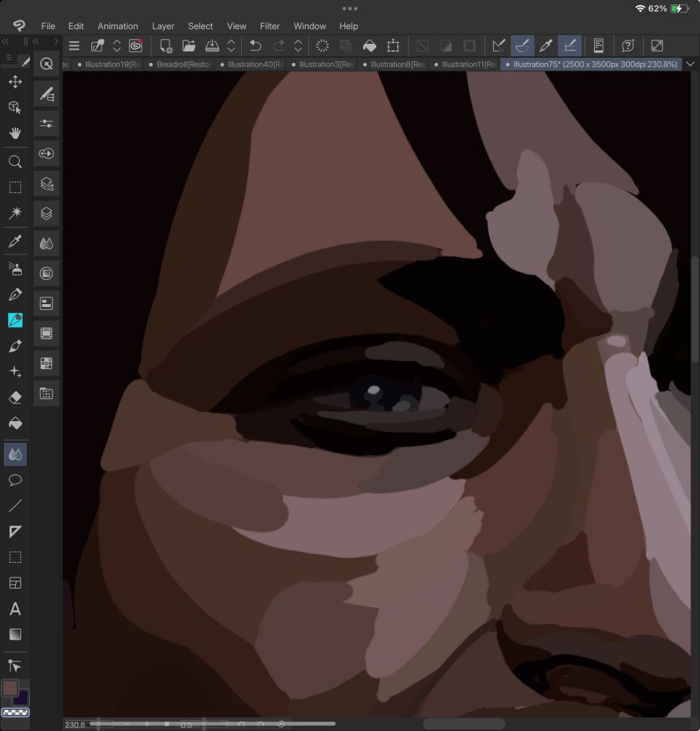Screen dimensions: 700x731
Task: Click the Clear icon in command bar
Action: [322, 45]
